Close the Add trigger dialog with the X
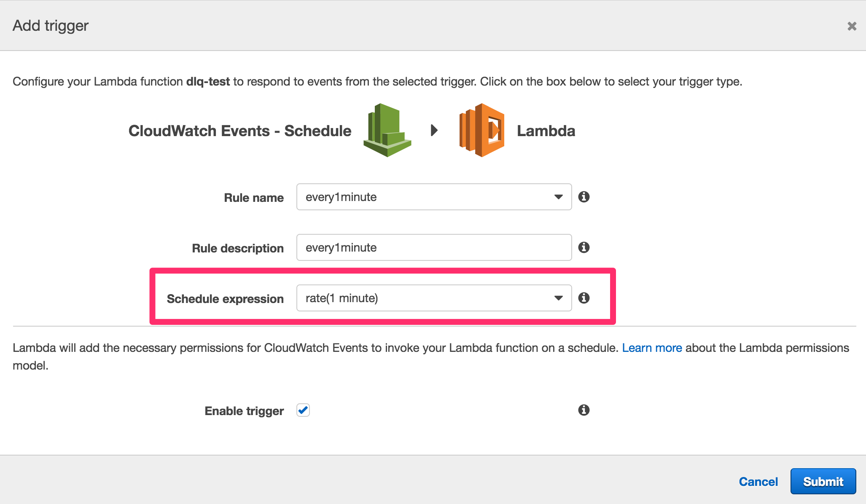 [x=852, y=26]
